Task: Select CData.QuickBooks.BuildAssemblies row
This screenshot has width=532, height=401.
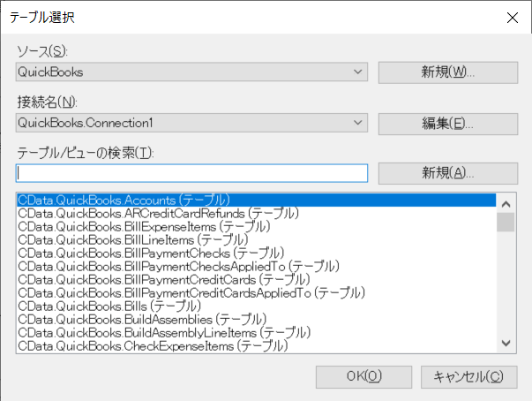Action: [257, 319]
